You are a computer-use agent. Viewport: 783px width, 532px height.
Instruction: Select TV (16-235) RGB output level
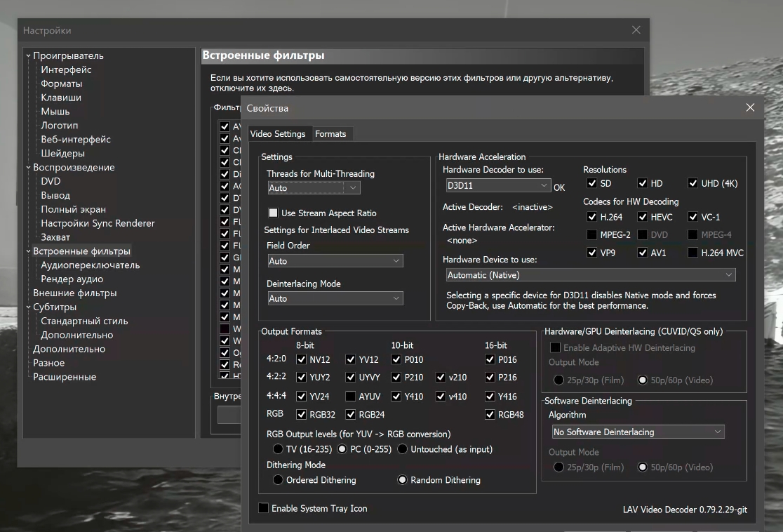click(278, 449)
